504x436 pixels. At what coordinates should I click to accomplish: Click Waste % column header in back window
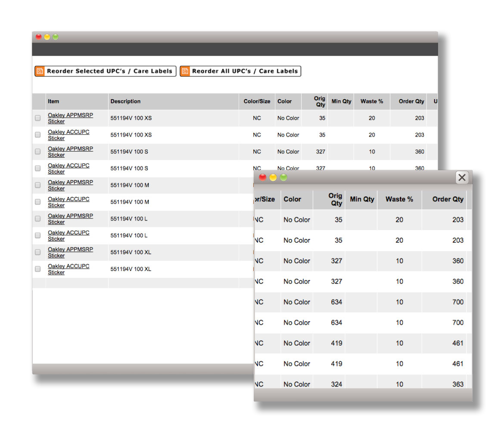tap(372, 101)
